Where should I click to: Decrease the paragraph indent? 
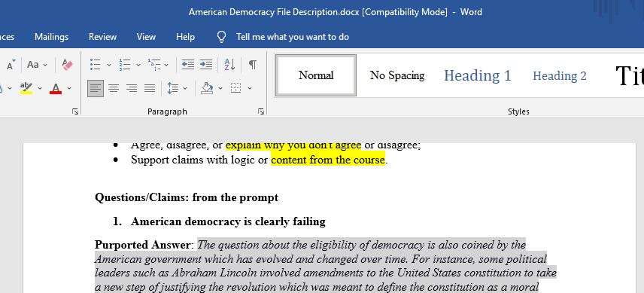188,65
